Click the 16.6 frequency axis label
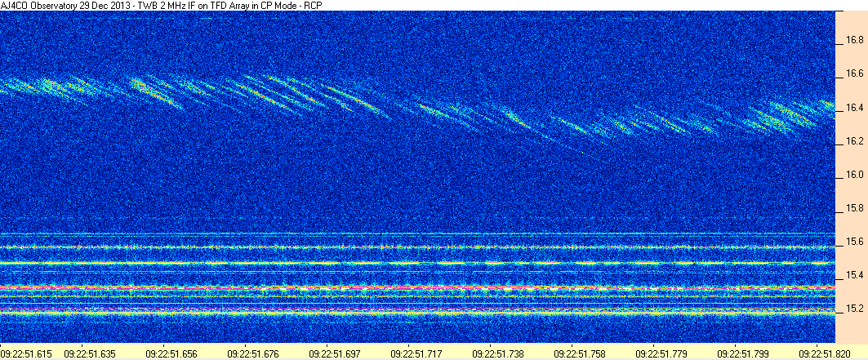This screenshot has height=360, width=868. pyautogui.click(x=854, y=74)
